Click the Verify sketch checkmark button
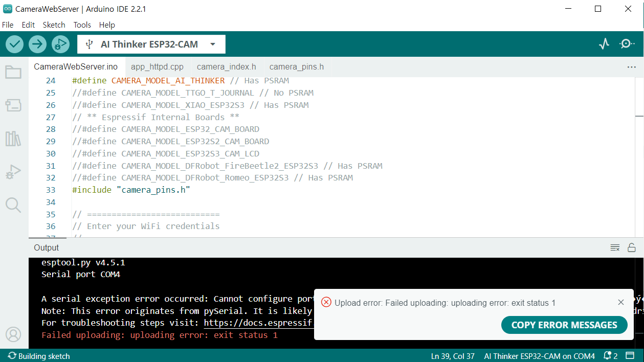 point(15,44)
